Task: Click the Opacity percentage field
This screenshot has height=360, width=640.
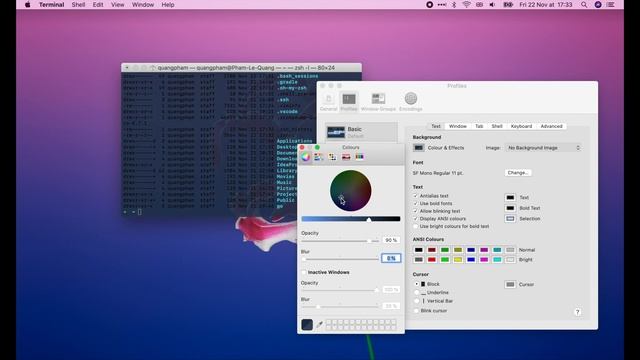Action: 391,240
